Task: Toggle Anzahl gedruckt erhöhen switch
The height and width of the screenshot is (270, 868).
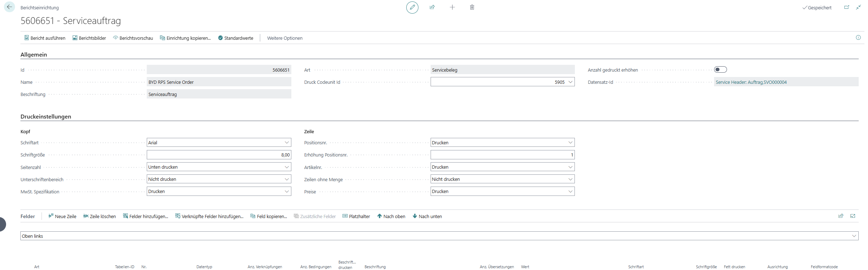Action: pyautogui.click(x=720, y=69)
